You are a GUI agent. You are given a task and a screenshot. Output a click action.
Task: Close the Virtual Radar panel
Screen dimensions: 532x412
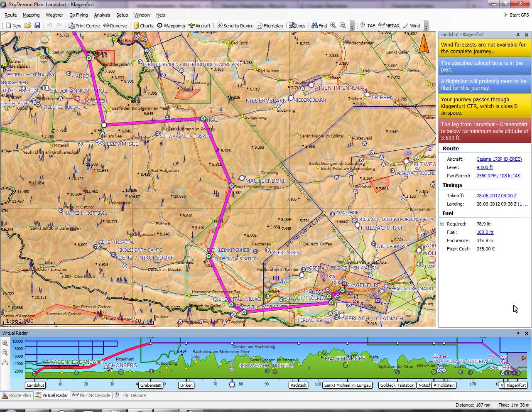527,334
